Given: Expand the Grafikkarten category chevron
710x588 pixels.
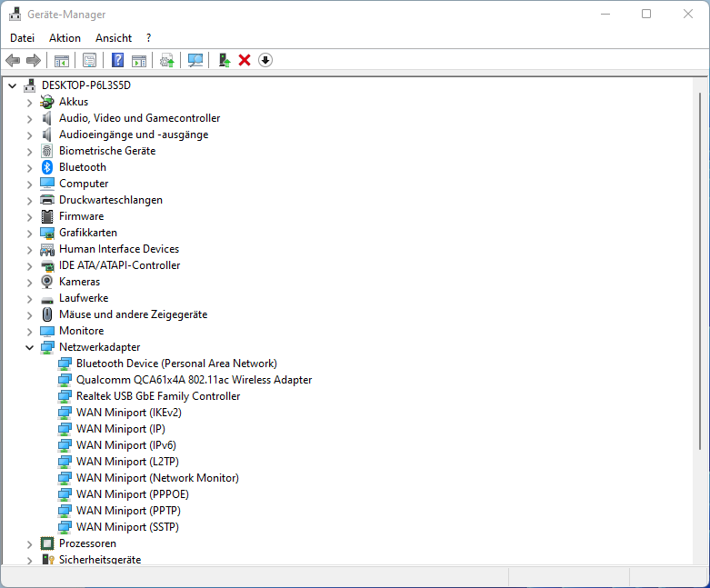Looking at the screenshot, I should [29, 234].
